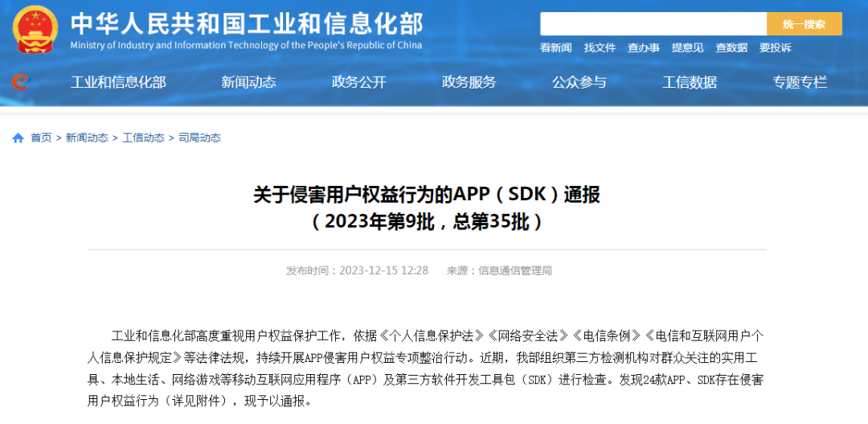Screen dimensions: 868x424
Task: Go to 政务服务 navigation item
Action: click(x=469, y=82)
